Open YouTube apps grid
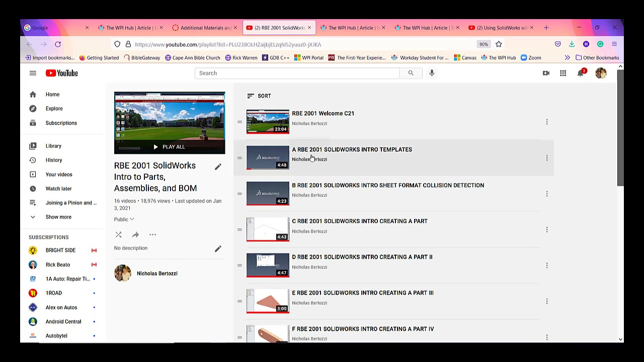 point(563,73)
